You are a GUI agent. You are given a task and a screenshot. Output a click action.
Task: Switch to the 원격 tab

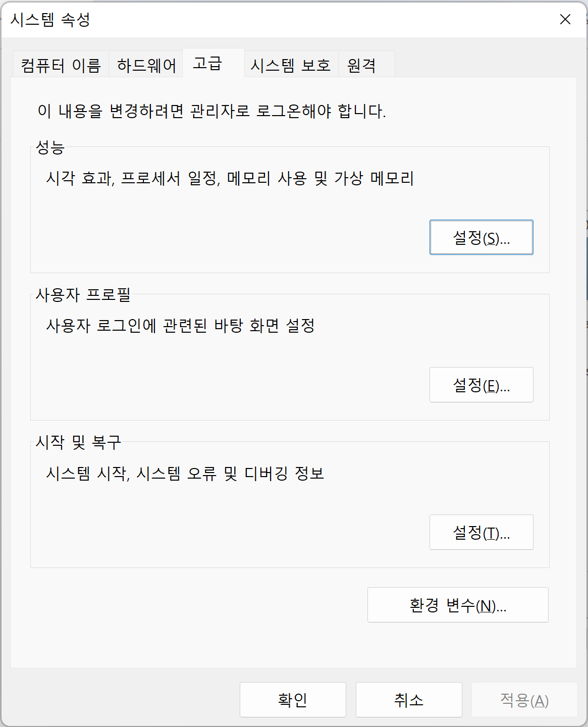pos(366,65)
